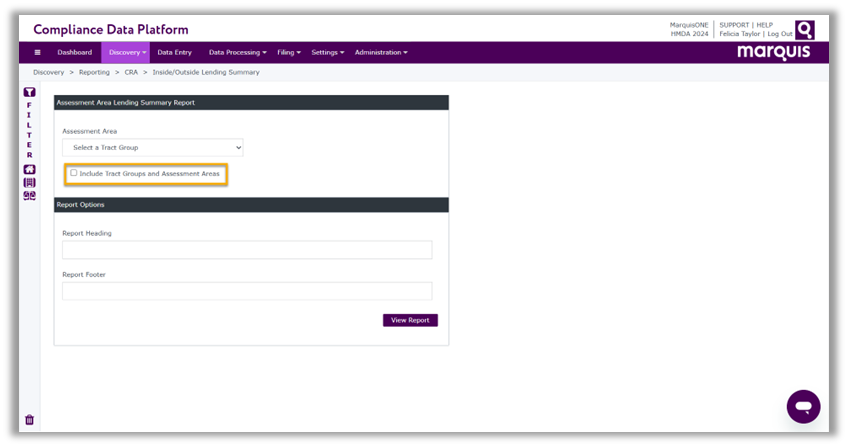This screenshot has width=848, height=447.
Task: Open the chat bubble widget
Action: pos(803,407)
